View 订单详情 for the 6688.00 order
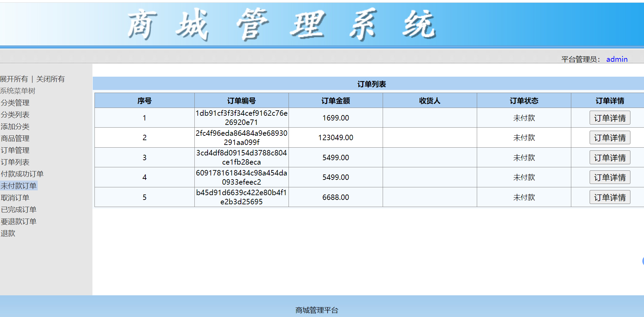 pyautogui.click(x=609, y=198)
